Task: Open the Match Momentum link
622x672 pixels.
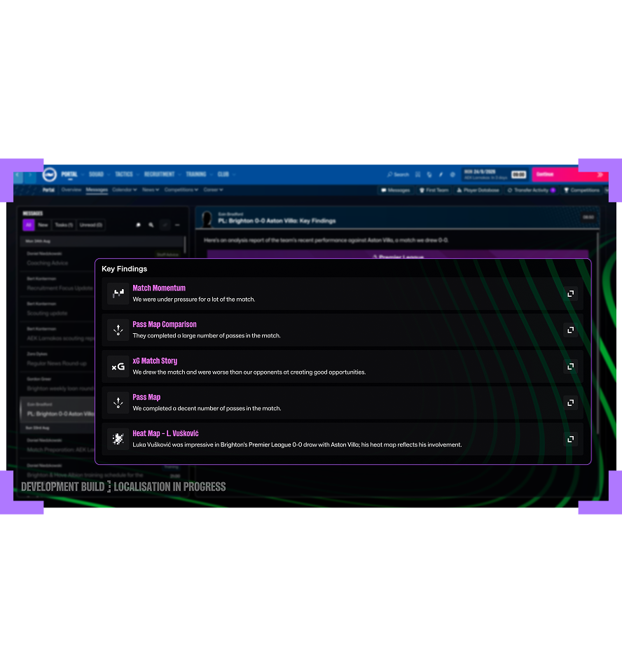Action: tap(159, 288)
